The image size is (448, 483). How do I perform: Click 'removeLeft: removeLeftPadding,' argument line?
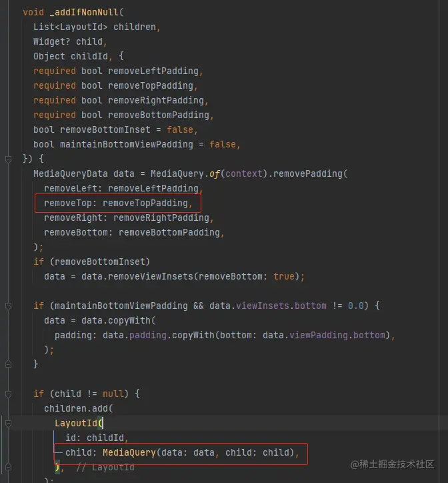123,189
